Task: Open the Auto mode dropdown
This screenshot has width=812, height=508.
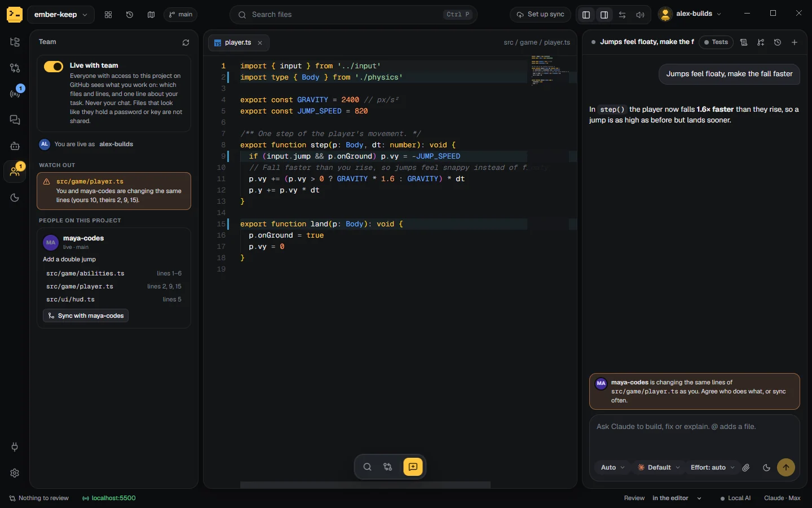Action: 612,467
